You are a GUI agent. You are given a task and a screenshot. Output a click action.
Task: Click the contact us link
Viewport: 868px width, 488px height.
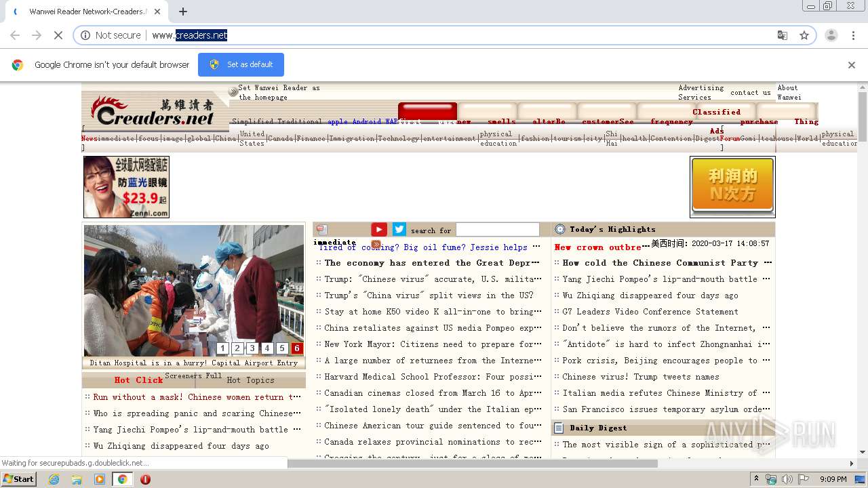pyautogui.click(x=750, y=92)
